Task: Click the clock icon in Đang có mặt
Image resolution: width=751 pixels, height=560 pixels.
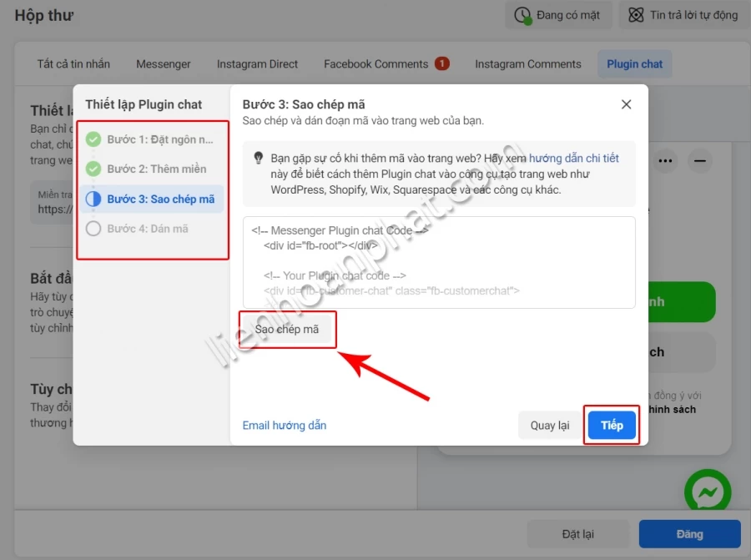Action: 522,15
